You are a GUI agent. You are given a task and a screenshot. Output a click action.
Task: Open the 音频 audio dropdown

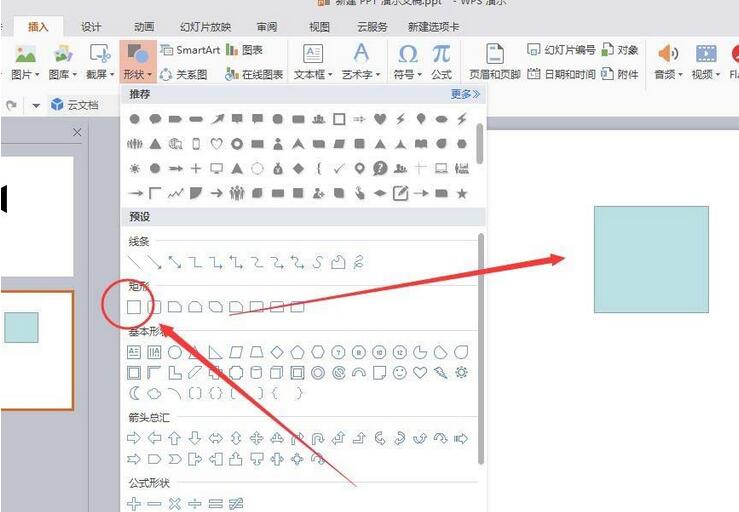[668, 62]
